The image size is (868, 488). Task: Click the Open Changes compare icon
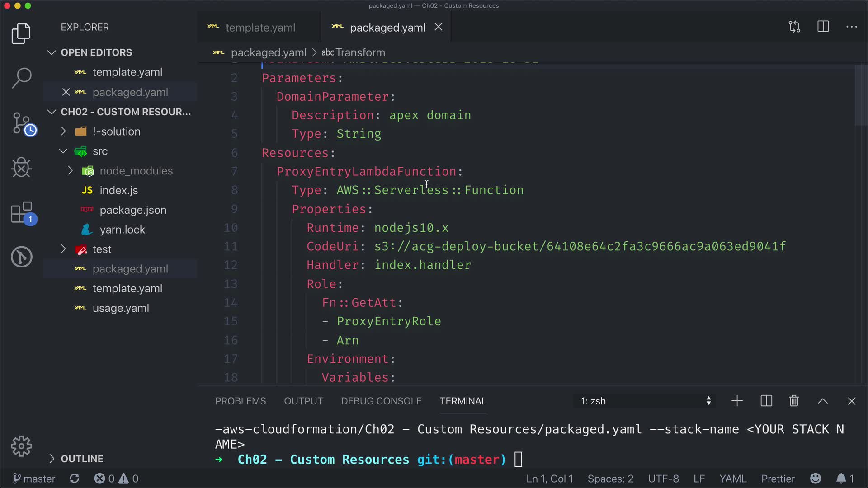794,27
